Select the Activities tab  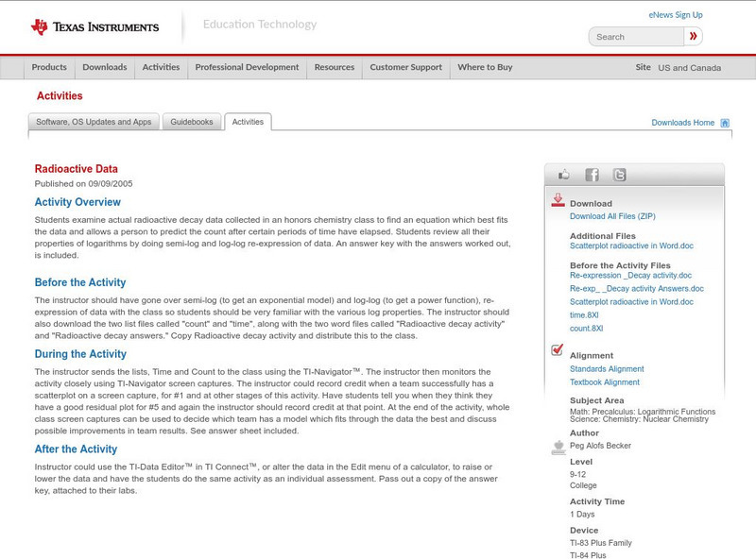coord(248,122)
